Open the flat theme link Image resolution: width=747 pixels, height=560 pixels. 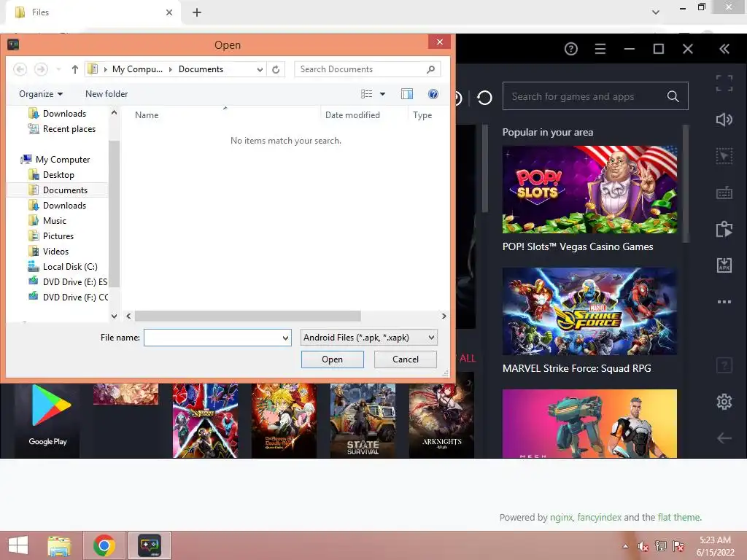(x=679, y=517)
